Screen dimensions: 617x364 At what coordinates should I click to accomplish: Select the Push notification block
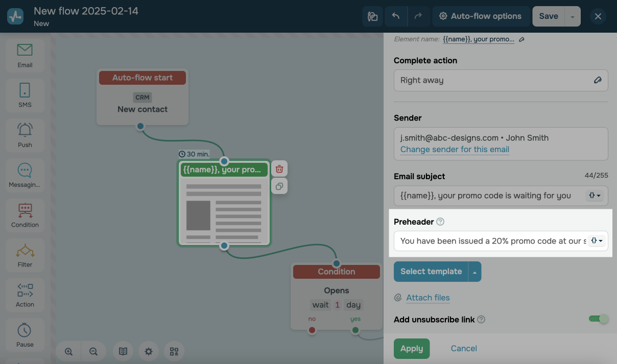tap(25, 135)
